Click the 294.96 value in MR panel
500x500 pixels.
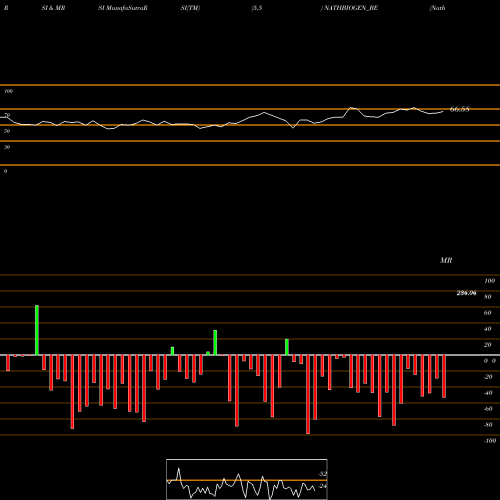point(466,293)
